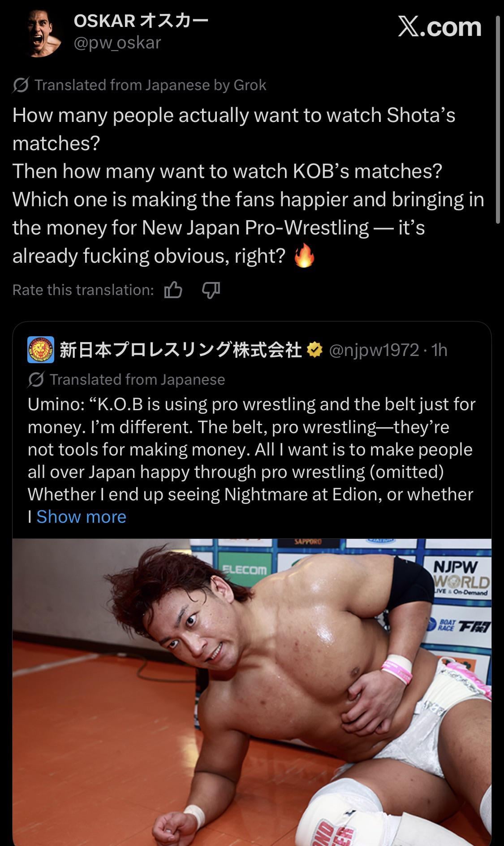Tap the 1h timestamp on quoted post

tap(439, 350)
